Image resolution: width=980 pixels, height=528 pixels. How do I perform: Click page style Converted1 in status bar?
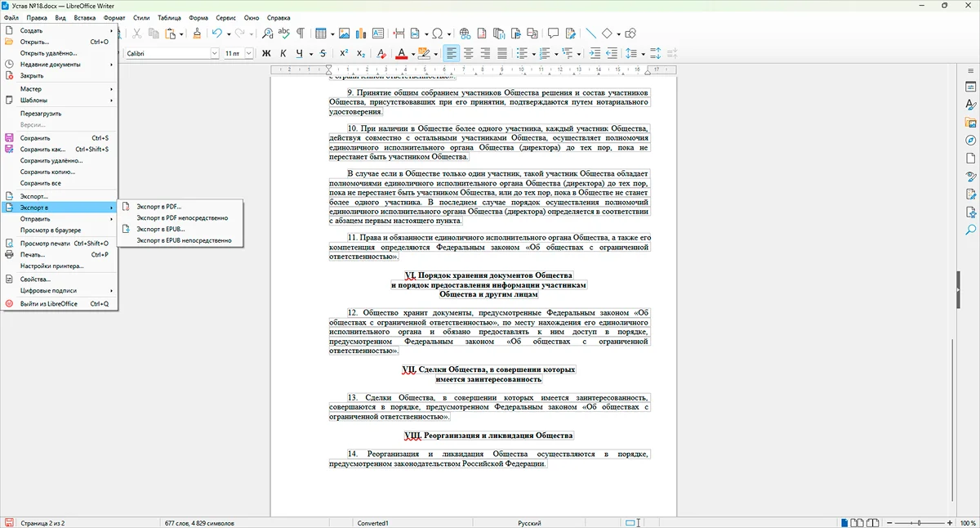(x=373, y=522)
